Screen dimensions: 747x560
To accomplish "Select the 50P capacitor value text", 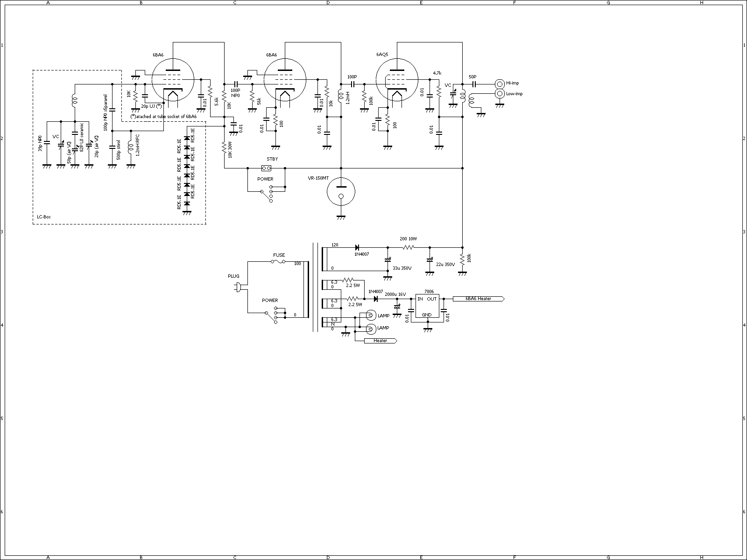I will click(472, 77).
